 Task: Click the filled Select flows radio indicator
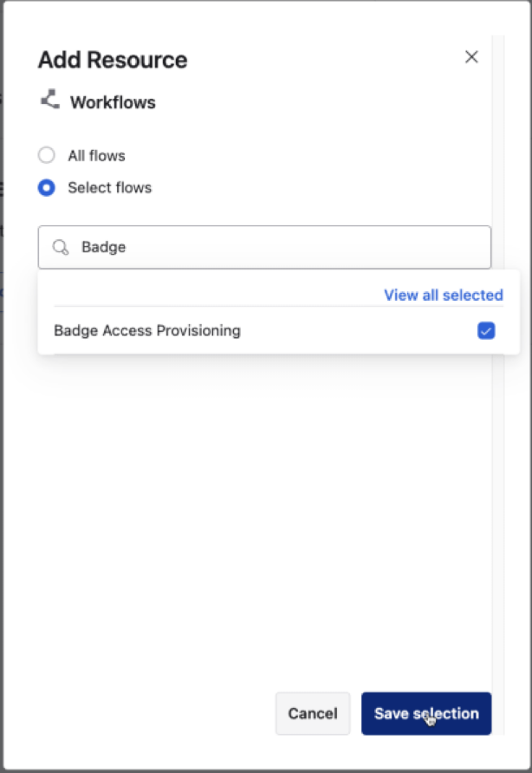(x=46, y=187)
